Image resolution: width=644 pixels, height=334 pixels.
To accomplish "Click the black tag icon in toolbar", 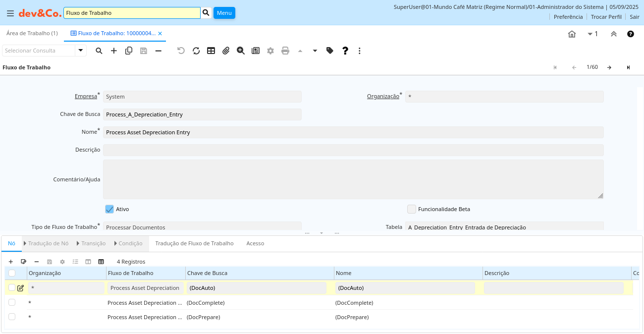I will click(330, 51).
